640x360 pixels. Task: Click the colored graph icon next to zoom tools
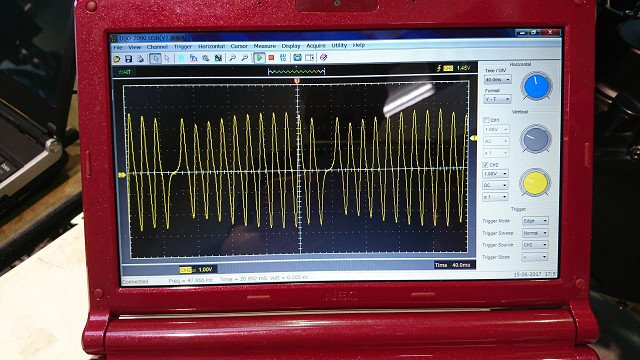point(218,58)
